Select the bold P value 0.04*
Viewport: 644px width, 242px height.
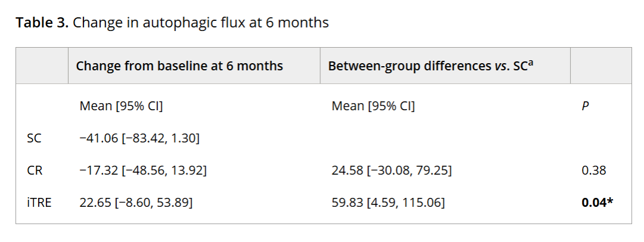coord(597,203)
